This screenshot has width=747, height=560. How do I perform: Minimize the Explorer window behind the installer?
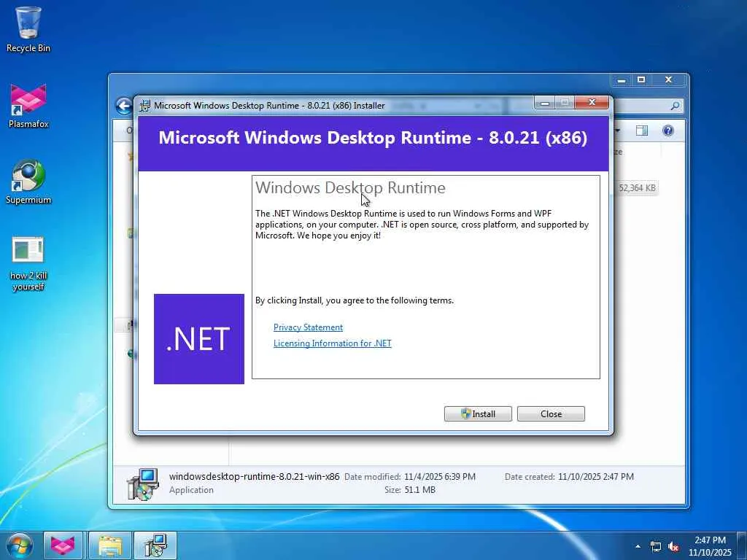point(622,80)
